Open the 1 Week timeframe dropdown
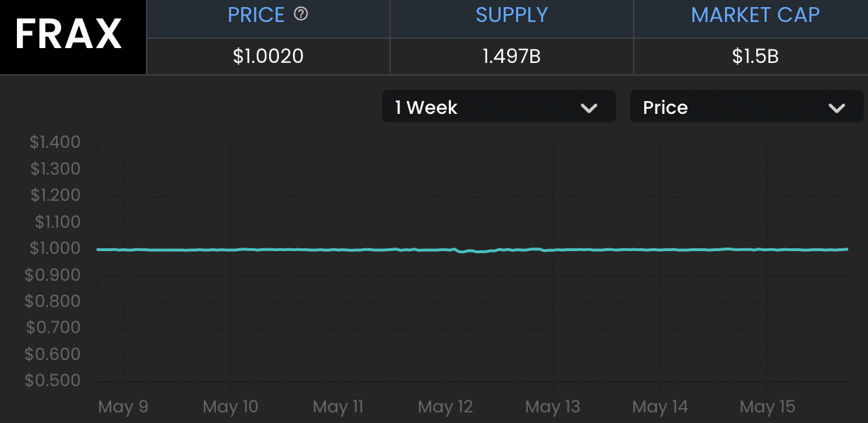The height and width of the screenshot is (423, 868). tap(498, 108)
